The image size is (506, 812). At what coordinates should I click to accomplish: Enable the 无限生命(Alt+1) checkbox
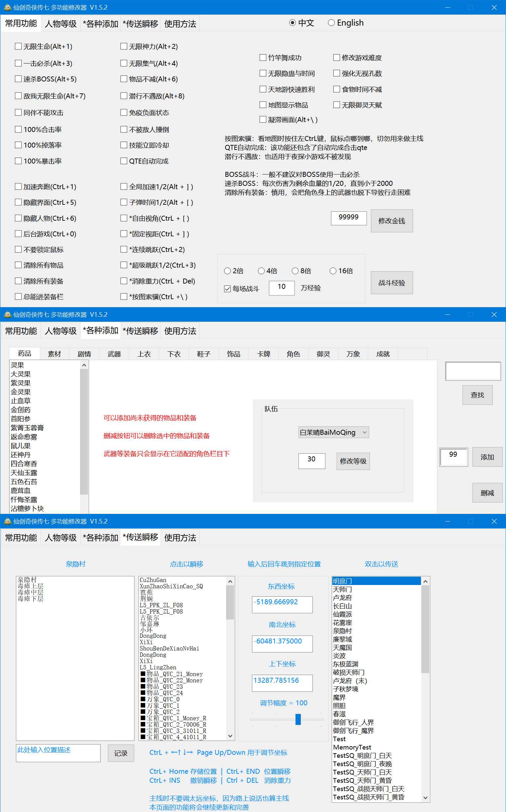18,46
